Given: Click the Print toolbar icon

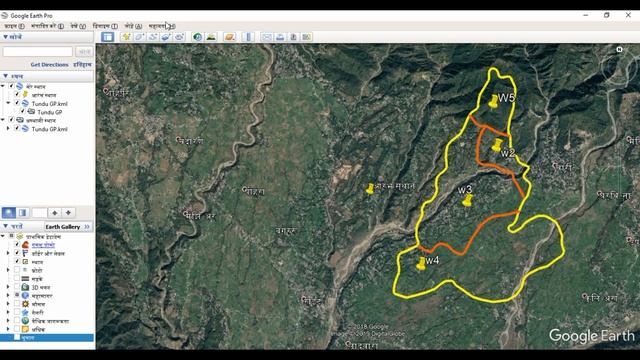Looking at the screenshot, I should [x=280, y=37].
